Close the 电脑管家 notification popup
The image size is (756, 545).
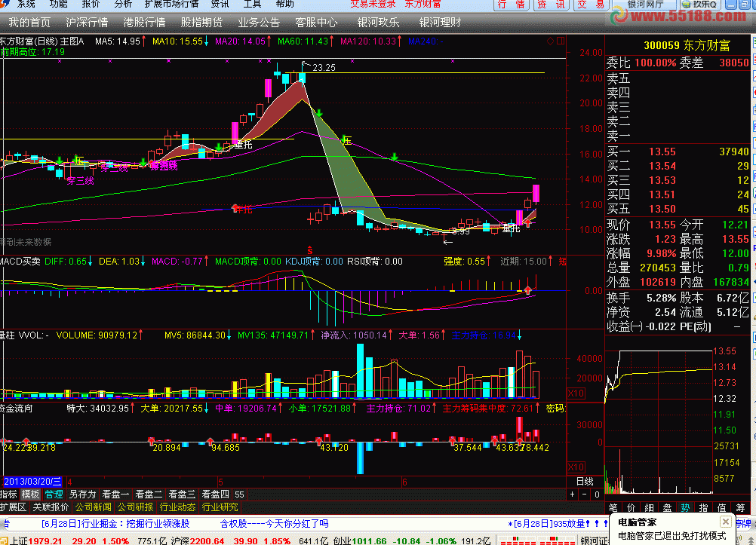pos(726,522)
